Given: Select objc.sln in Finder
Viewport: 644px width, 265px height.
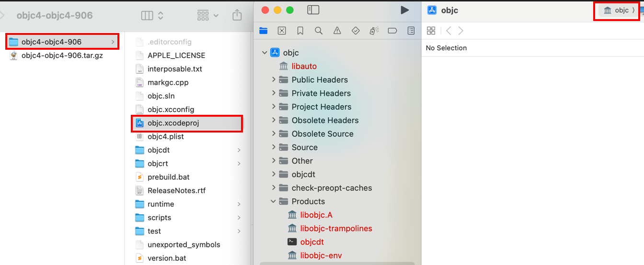Looking at the screenshot, I should (161, 96).
